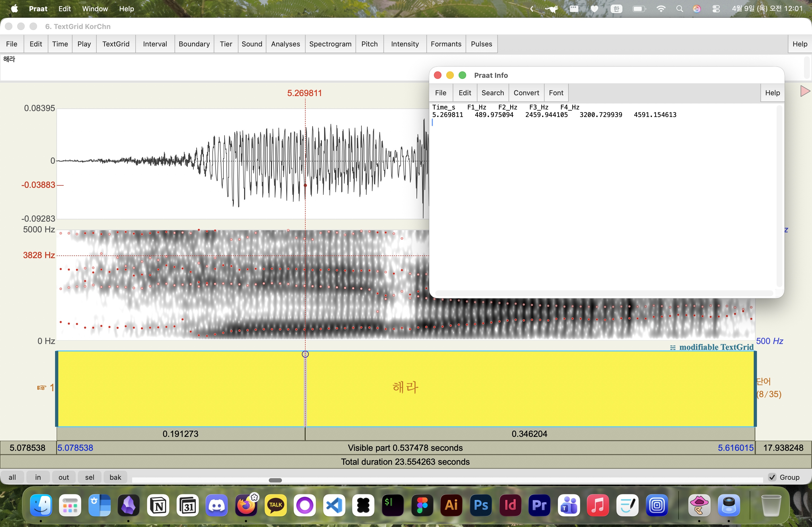Open Discord from the dock
The height and width of the screenshot is (527, 812).
(x=217, y=505)
